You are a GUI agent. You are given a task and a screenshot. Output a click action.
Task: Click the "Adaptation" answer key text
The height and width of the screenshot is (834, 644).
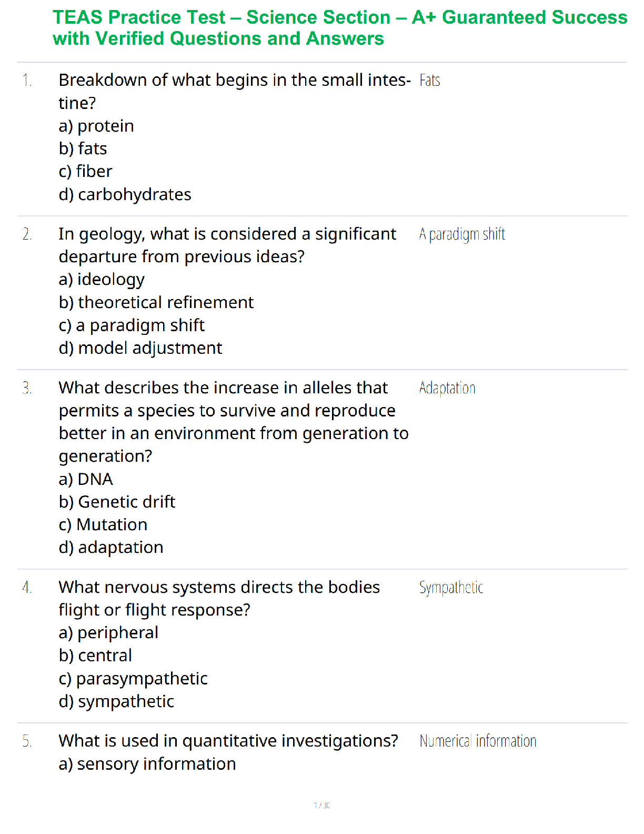pos(447,389)
